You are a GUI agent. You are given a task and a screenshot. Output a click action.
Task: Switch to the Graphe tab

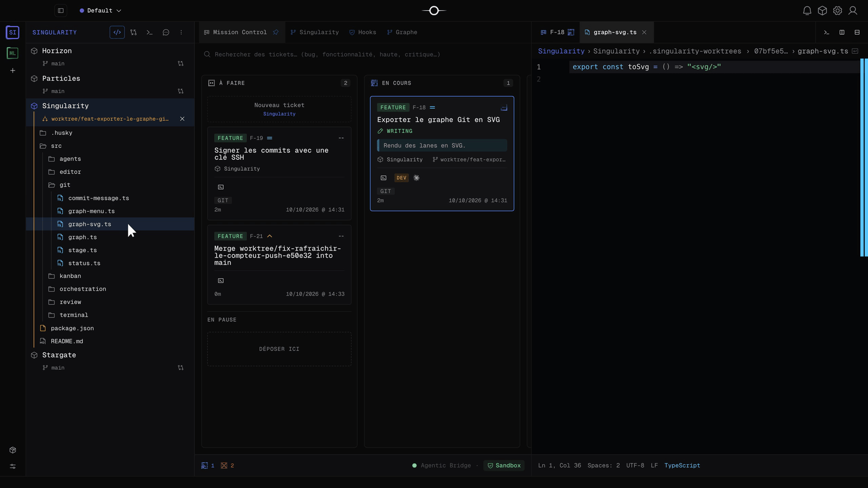pos(402,33)
